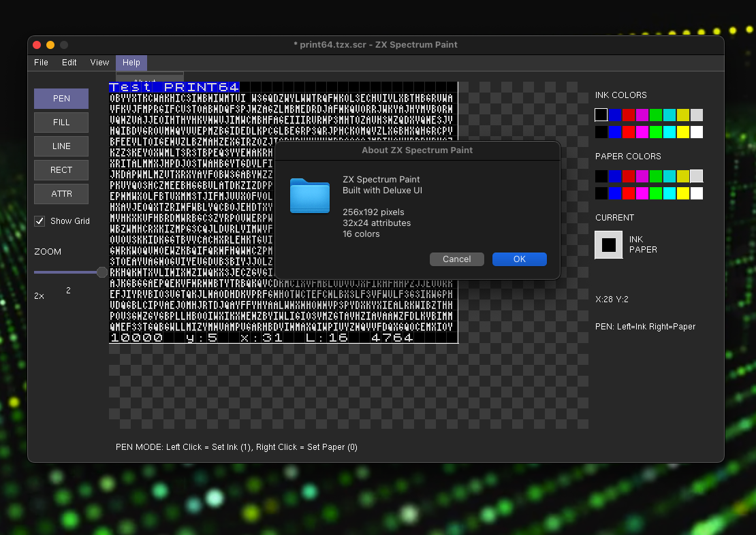This screenshot has height=535, width=756.
Task: Pick the bright white ink swatch, bottom row
Action: tap(697, 132)
